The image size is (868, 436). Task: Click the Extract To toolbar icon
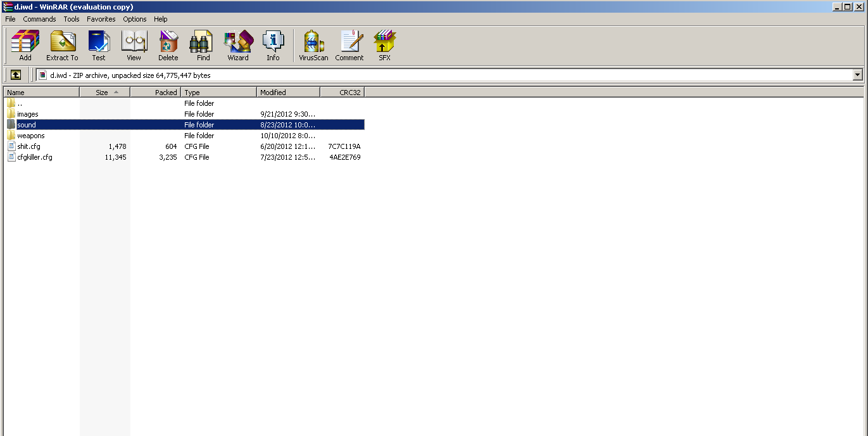pyautogui.click(x=62, y=46)
